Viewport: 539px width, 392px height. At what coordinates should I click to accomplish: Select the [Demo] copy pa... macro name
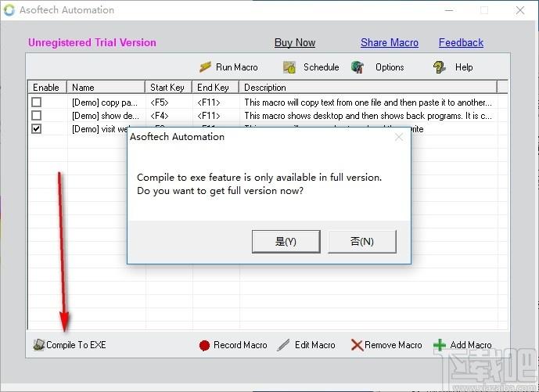click(105, 102)
